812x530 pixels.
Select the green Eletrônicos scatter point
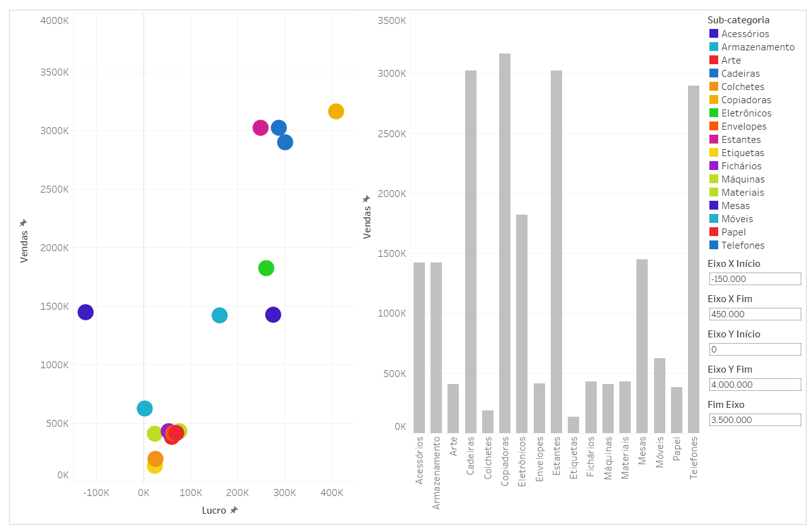pyautogui.click(x=266, y=268)
